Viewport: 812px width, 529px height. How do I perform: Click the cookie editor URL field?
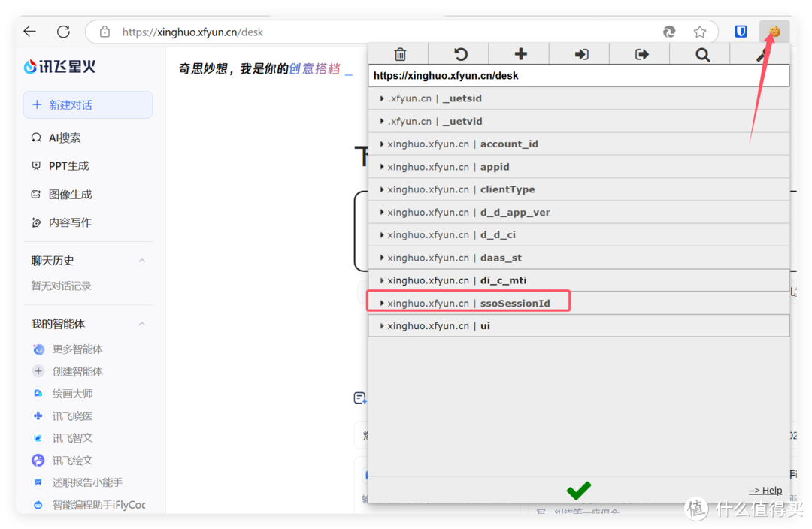[x=578, y=76]
